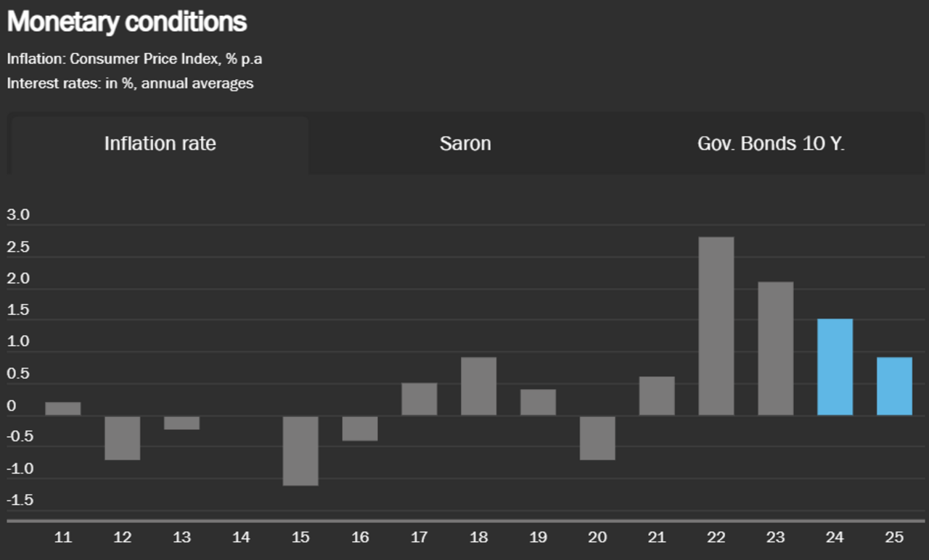Select the Inflation rate tab

pyautogui.click(x=160, y=144)
